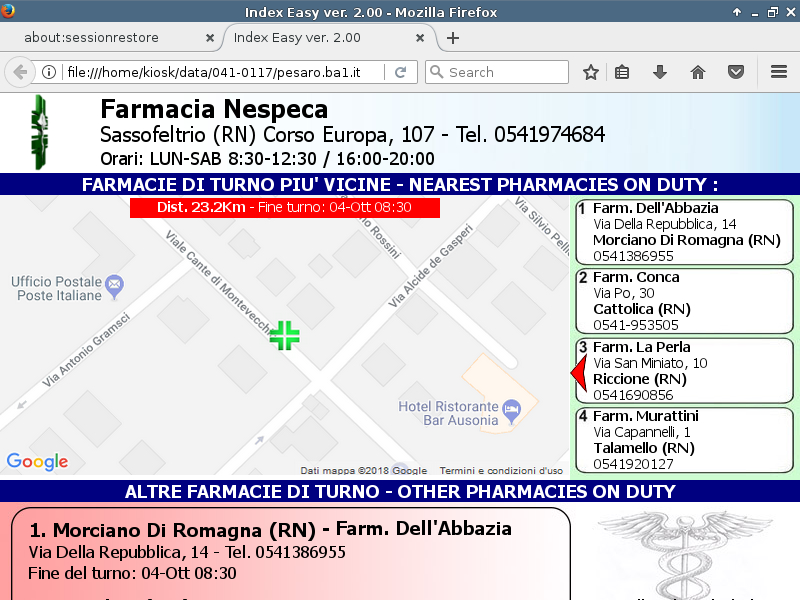This screenshot has width=800, height=600.
Task: Select Farm. Conca in Cattolica
Action: pyautogui.click(x=684, y=301)
